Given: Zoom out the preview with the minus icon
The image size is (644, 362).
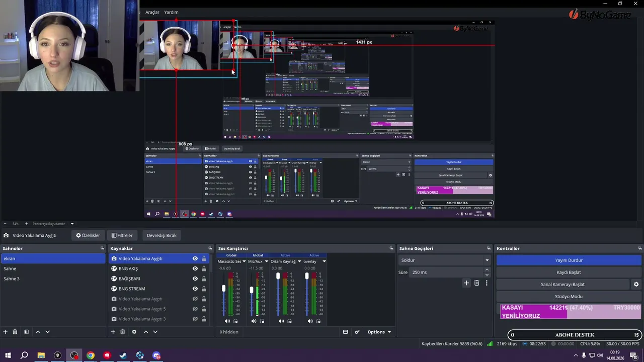Looking at the screenshot, I should coord(5,224).
